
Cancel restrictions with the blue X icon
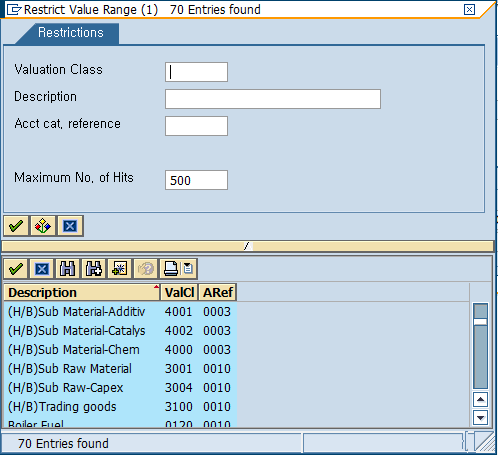click(x=70, y=226)
